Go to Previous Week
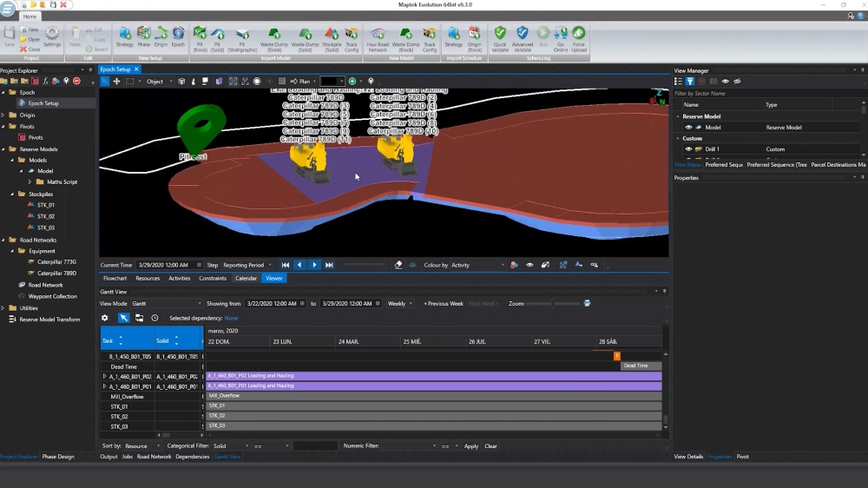 click(444, 304)
